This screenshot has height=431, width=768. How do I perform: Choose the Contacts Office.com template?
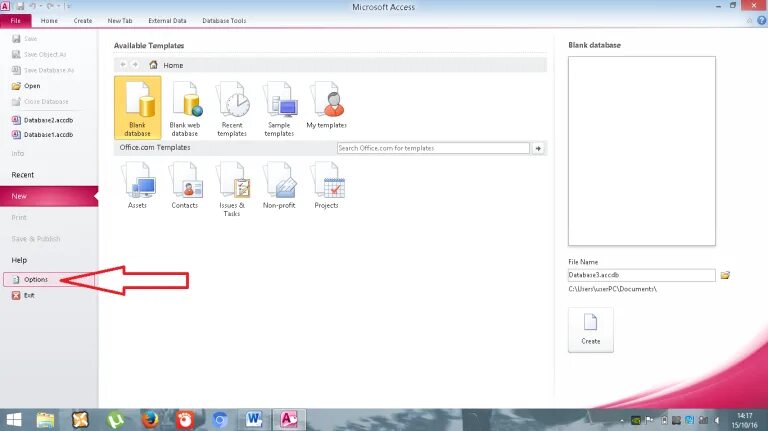point(185,185)
